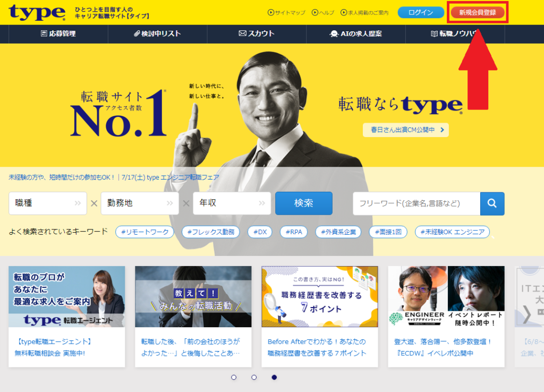The image size is (544, 392).
Task: Open 求人掲載のご案内 link
Action: 364,13
